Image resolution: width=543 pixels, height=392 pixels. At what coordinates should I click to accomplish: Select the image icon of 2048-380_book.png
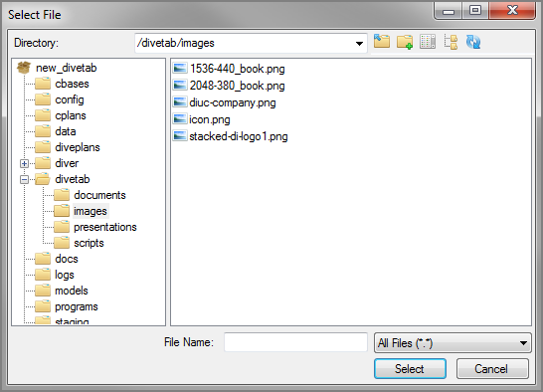pyautogui.click(x=180, y=86)
